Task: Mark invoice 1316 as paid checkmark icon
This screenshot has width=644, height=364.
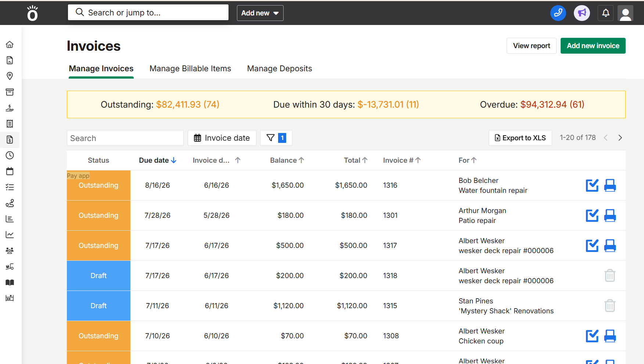Action: (592, 185)
